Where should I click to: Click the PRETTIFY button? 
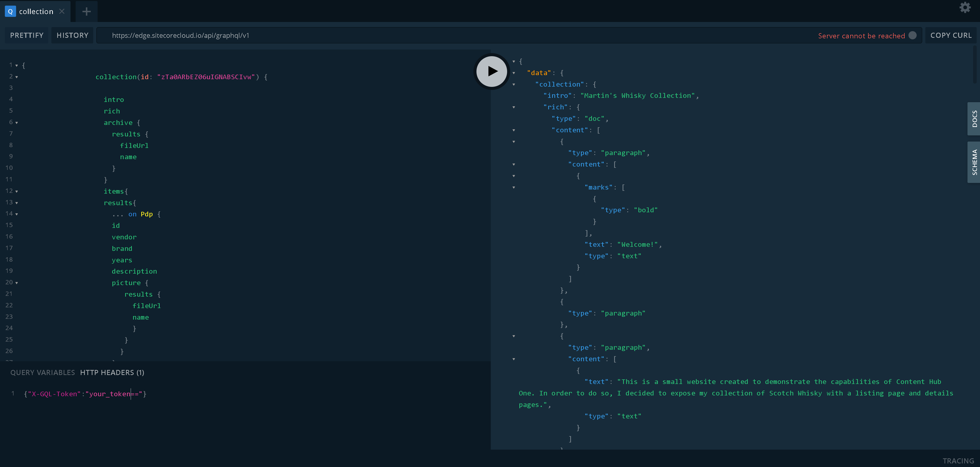(x=27, y=35)
